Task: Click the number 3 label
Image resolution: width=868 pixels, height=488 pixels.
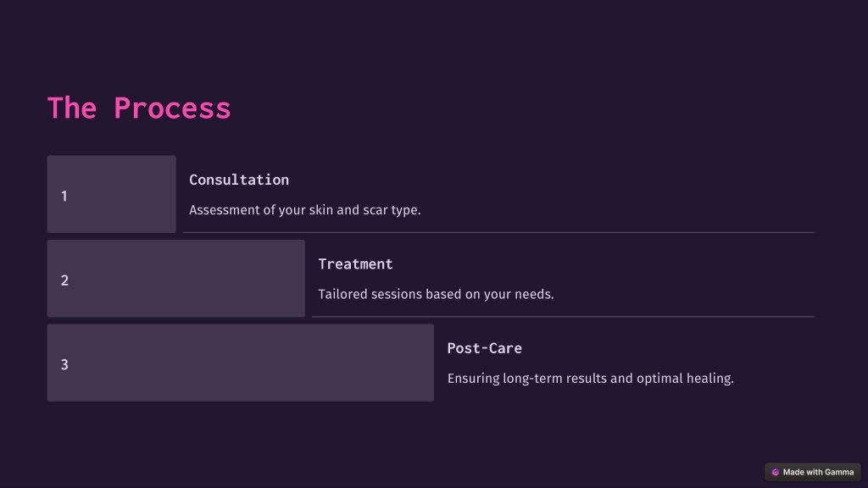Action: [x=64, y=364]
